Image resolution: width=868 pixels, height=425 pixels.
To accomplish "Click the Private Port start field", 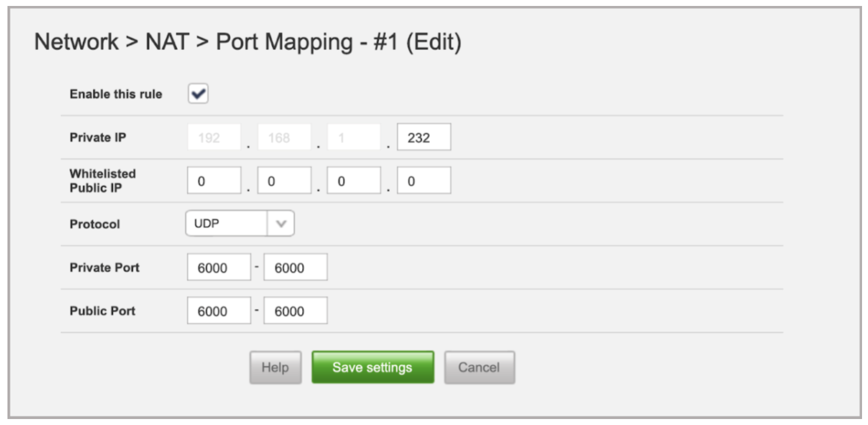I will (218, 267).
